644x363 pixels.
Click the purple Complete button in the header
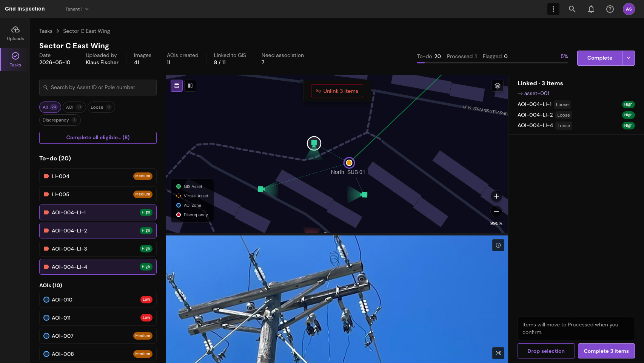coord(600,58)
